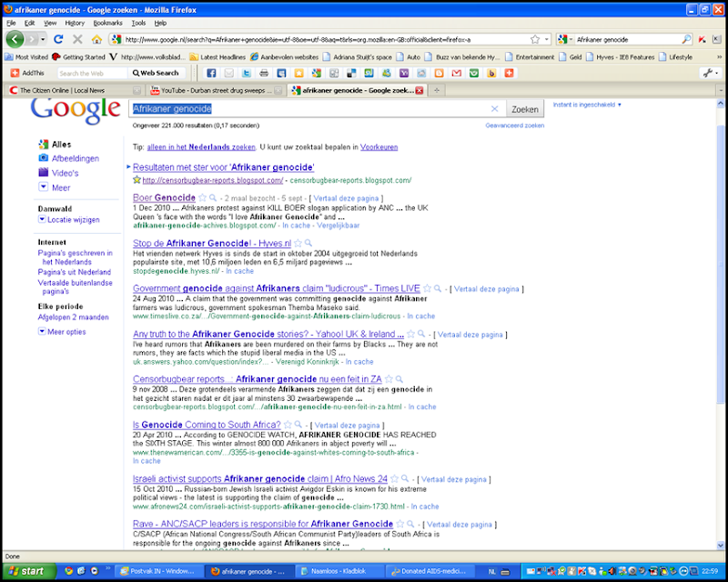Go back with the green back arrow

pyautogui.click(x=15, y=39)
